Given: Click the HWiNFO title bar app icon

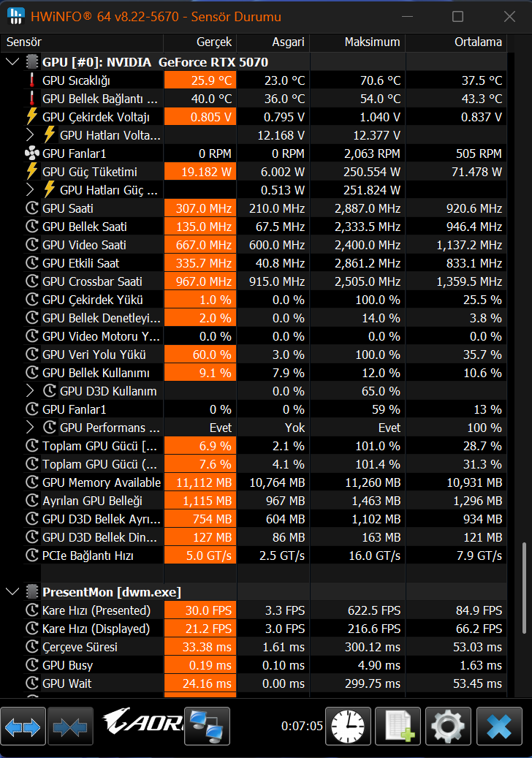Looking at the screenshot, I should [16, 16].
